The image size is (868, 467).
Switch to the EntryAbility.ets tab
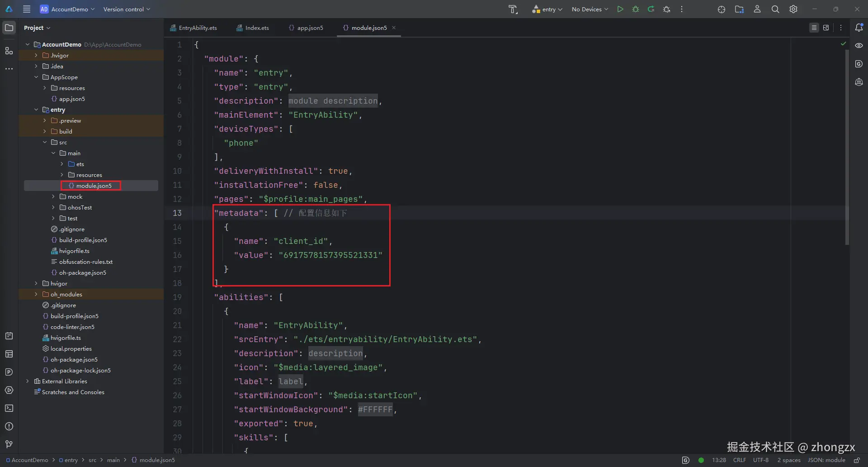coord(193,28)
